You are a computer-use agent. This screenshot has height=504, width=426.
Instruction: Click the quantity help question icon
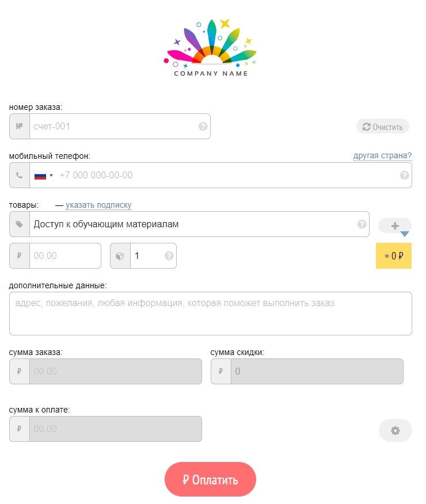click(x=169, y=256)
